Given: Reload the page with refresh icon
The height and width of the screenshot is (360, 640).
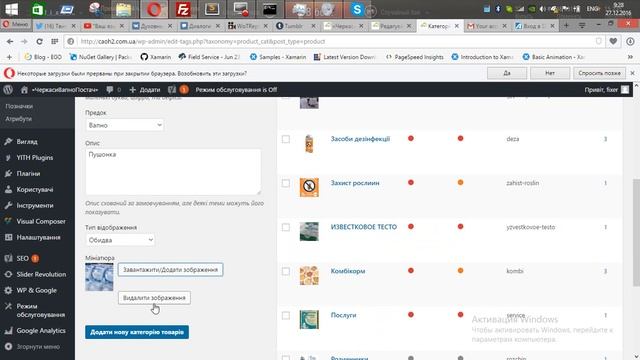Looking at the screenshot, I should (x=39, y=41).
